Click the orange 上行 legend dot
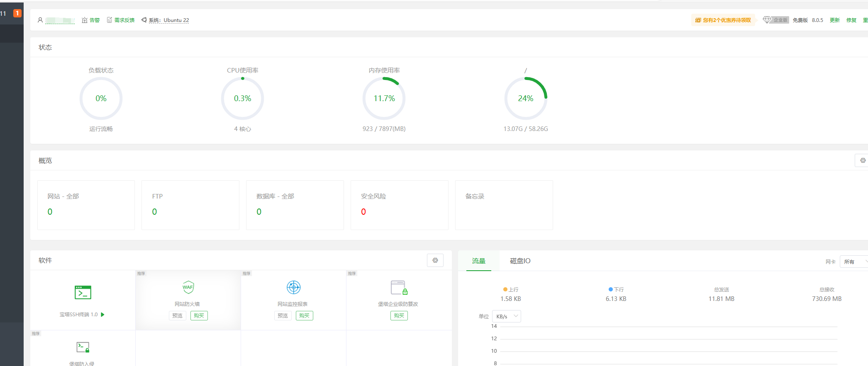Screen dimensions: 868x366 505,289
